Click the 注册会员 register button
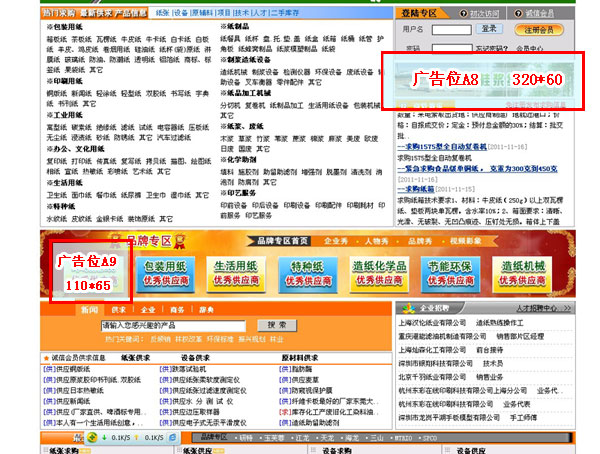The height and width of the screenshot is (454, 600). 544,30
